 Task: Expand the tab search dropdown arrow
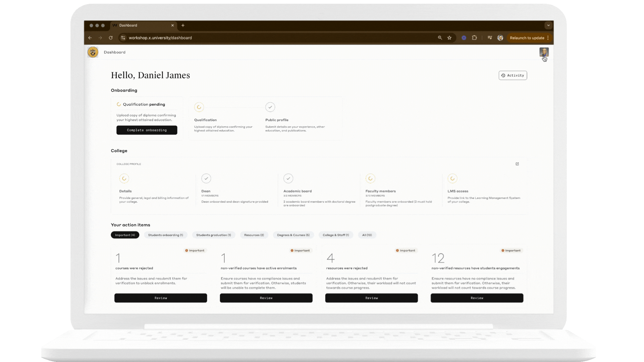(548, 25)
